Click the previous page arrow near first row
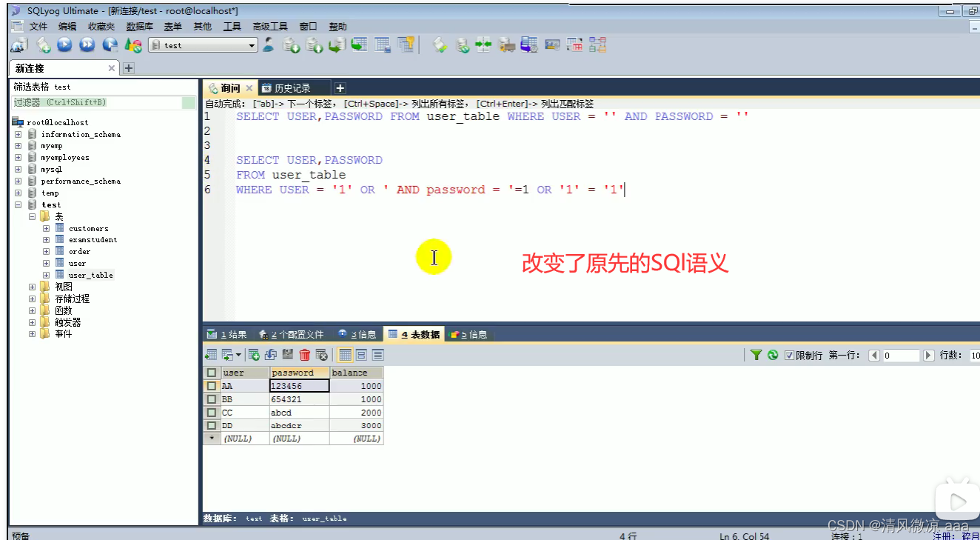Viewport: 980px width, 540px height. pos(874,356)
